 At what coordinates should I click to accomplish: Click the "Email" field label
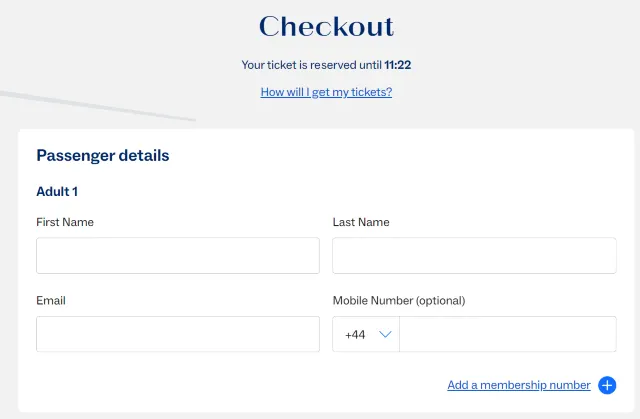tap(51, 300)
